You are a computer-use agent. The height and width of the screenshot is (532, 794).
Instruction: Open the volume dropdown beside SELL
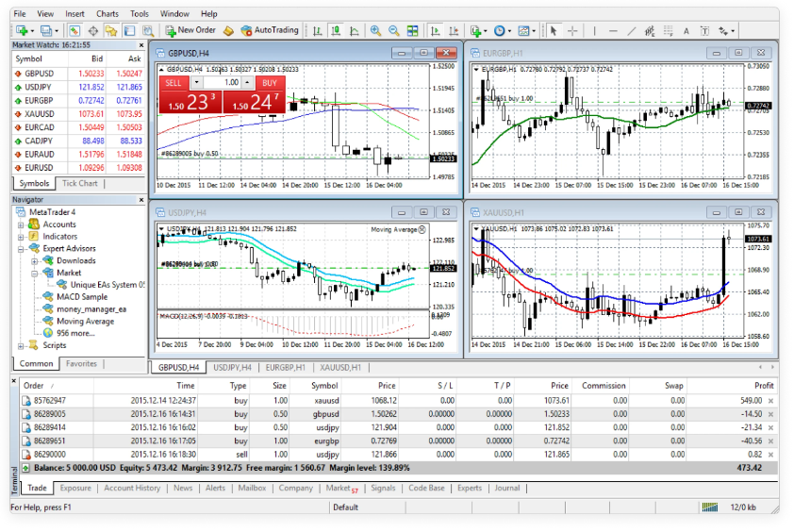coord(196,83)
